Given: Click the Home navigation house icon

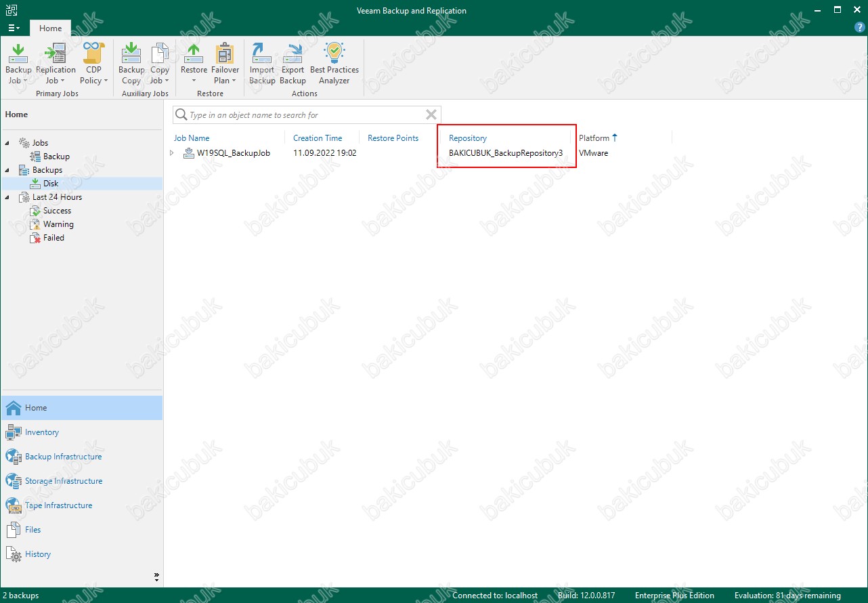Looking at the screenshot, I should [14, 408].
